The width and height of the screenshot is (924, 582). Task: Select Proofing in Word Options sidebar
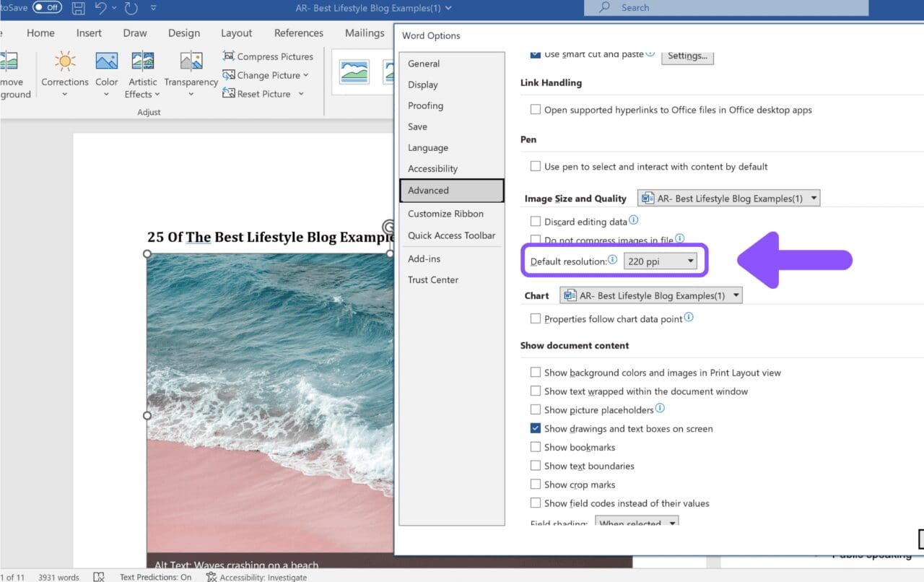point(425,105)
